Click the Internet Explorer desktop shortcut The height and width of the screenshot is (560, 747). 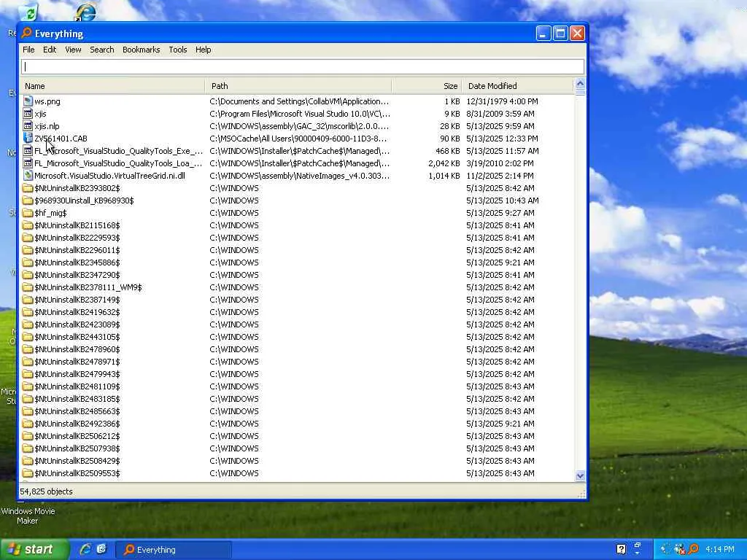pos(85,12)
